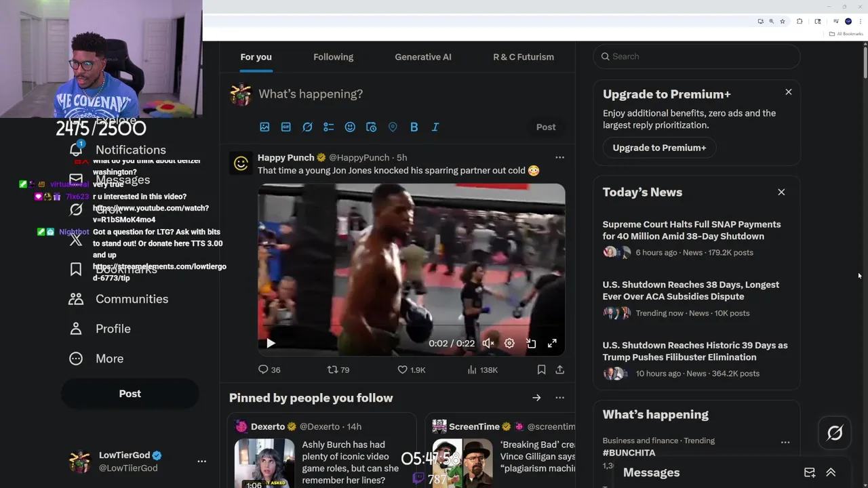Open account switcher menu next to LowTierGod
This screenshot has width=868, height=488.
[x=201, y=461]
